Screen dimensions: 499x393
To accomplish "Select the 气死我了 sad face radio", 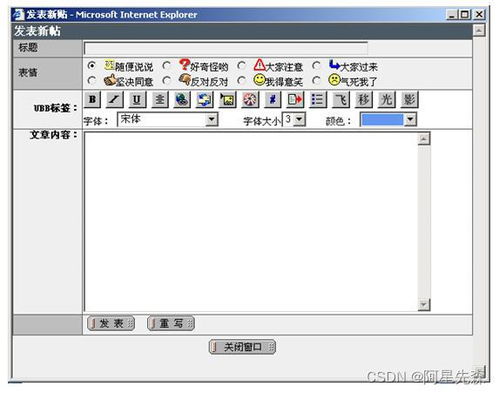I will point(317,80).
